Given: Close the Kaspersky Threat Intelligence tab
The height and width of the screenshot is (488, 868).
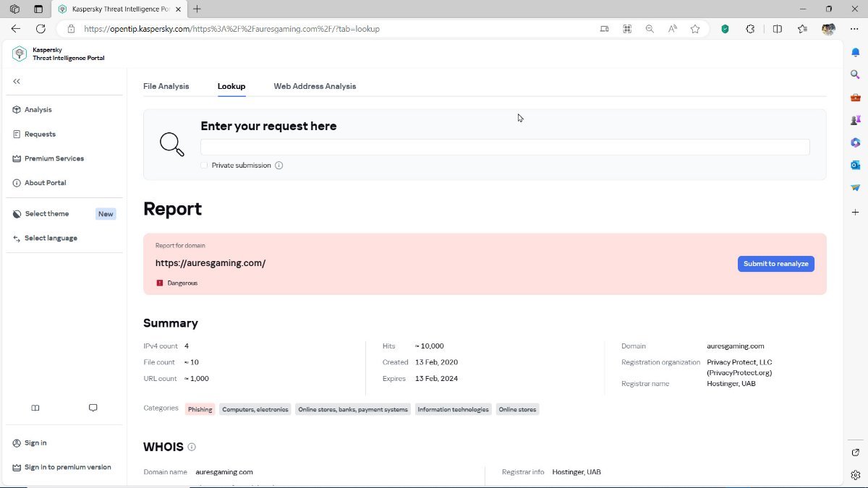Looking at the screenshot, I should 178,9.
